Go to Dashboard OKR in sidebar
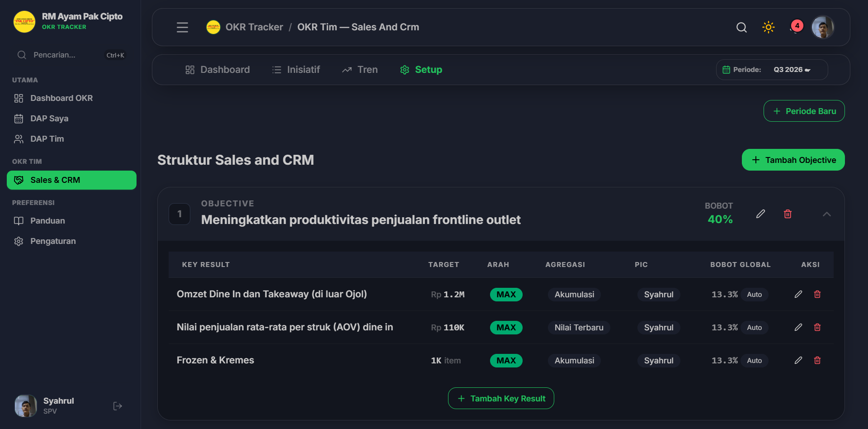Viewport: 868px width, 429px height. click(71, 98)
